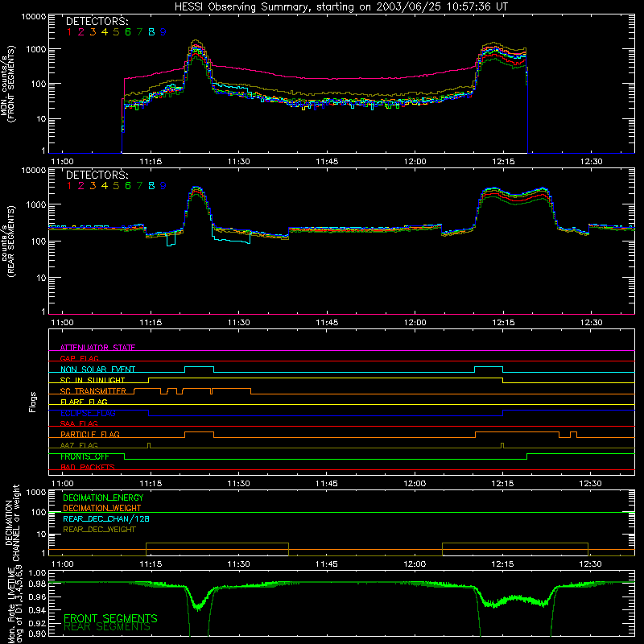
Task: Click the REAR_DEC_CHAN/128 legend label
Action: click(x=106, y=518)
